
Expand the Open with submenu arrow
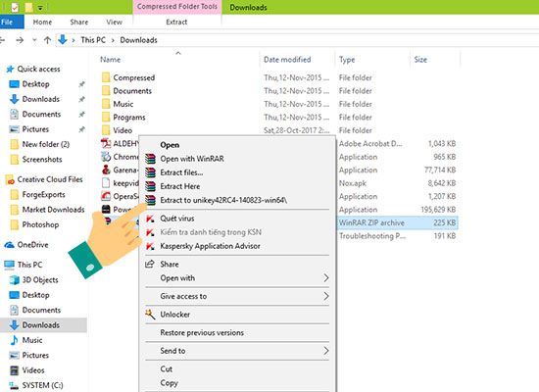pos(326,278)
